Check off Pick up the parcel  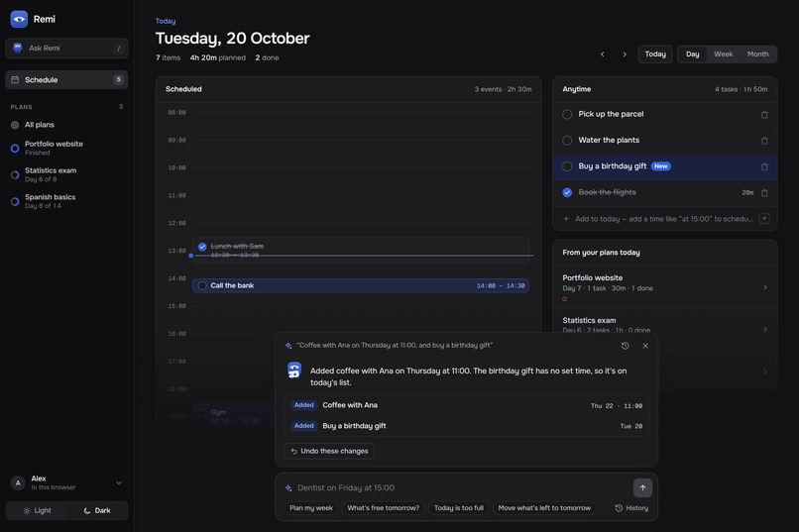(567, 114)
